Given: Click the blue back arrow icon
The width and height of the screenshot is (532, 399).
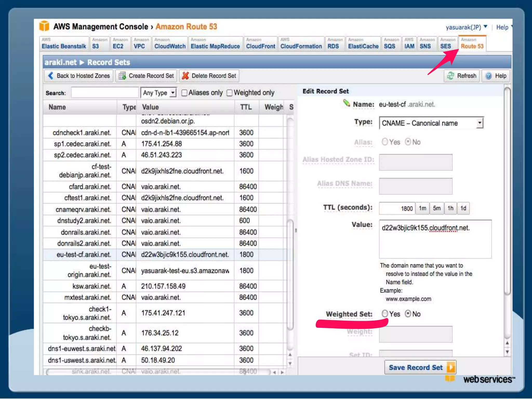Looking at the screenshot, I should tap(51, 76).
